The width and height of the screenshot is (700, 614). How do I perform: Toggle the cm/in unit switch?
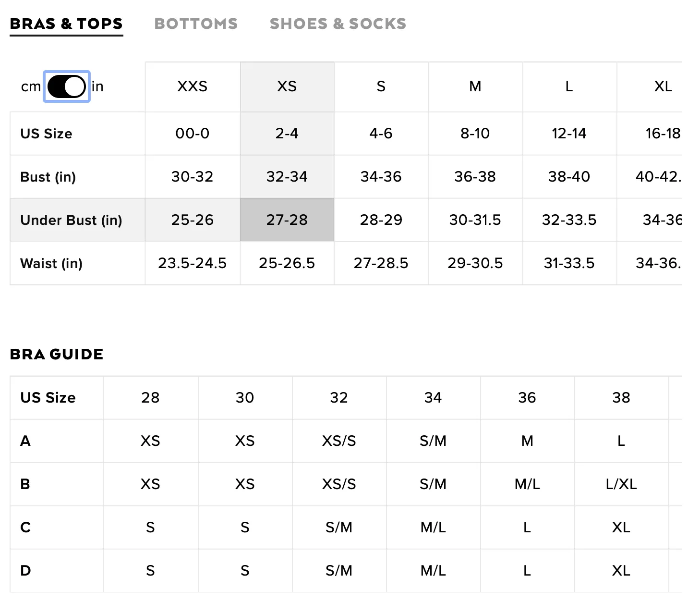[67, 86]
